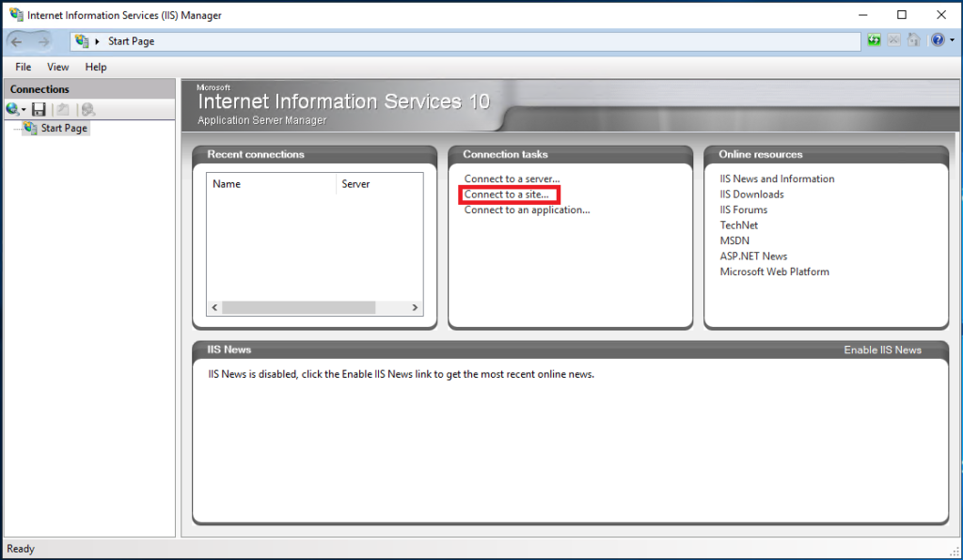
Task: Open the Help menu
Action: (95, 67)
